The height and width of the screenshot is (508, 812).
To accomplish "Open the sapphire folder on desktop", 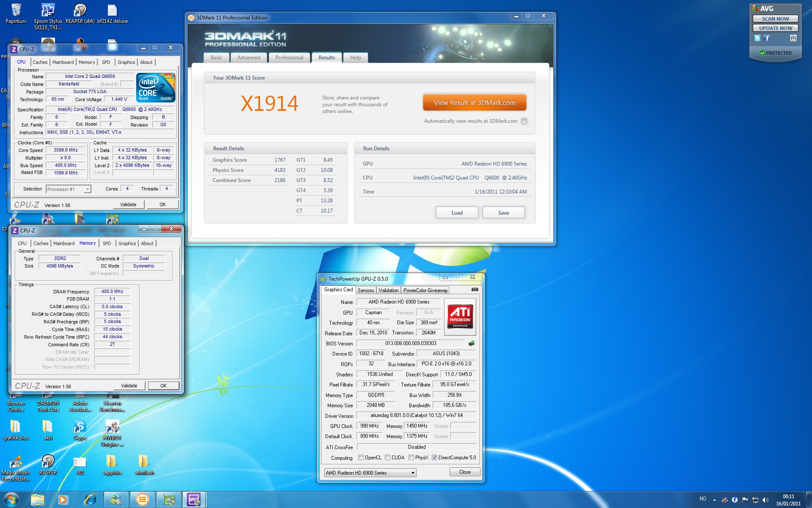I will 112,464.
